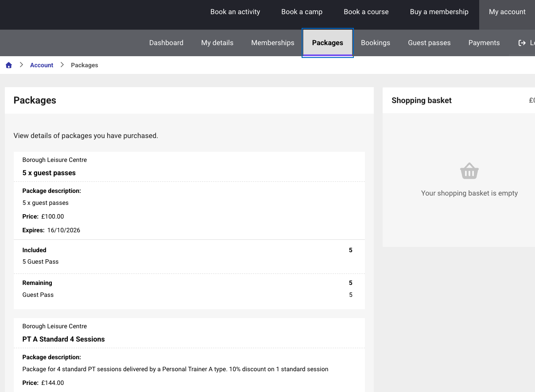Click the Shopping basket heading
Screen dimensions: 535x392
pyautogui.click(x=422, y=100)
